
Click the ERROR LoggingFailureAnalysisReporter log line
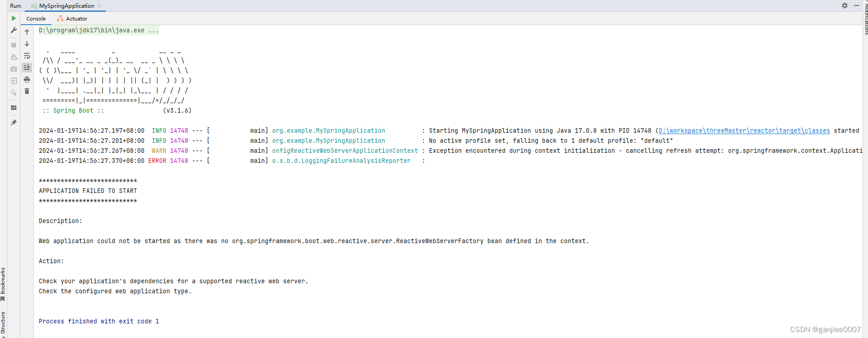tap(232, 161)
